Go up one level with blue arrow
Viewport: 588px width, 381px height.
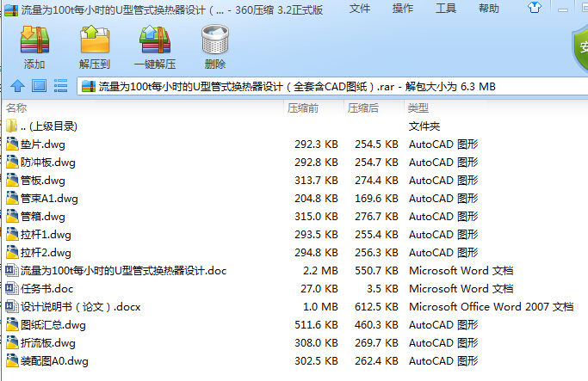point(17,86)
